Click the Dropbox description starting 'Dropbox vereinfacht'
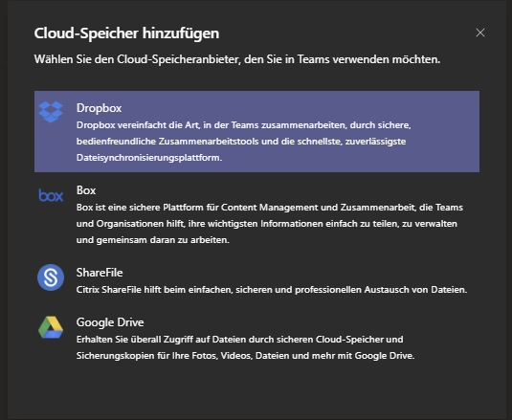 [x=244, y=142]
